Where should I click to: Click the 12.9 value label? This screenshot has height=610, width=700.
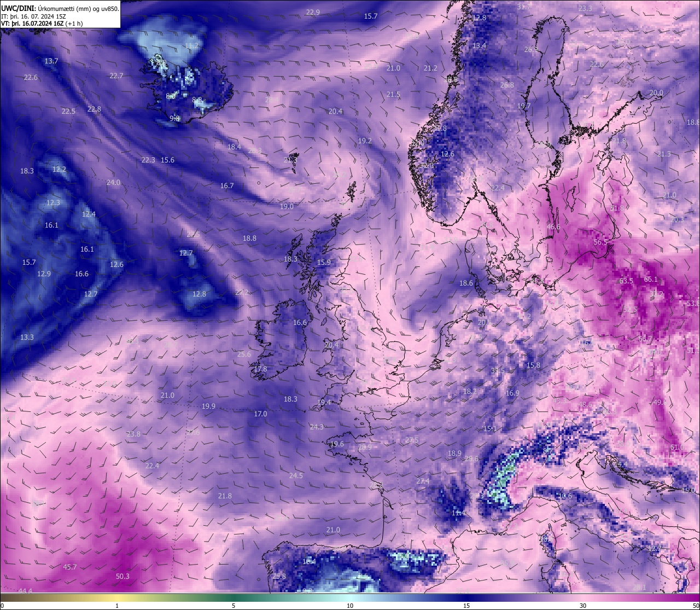44,274
